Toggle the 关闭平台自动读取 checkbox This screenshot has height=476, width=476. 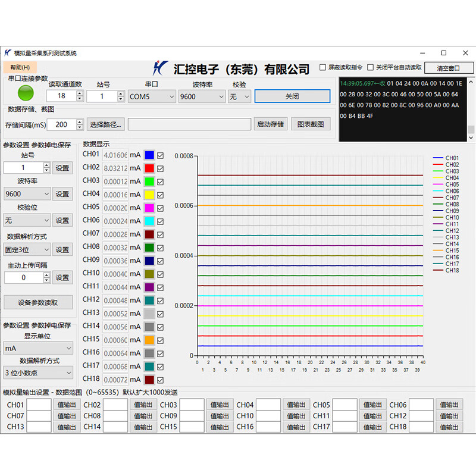(371, 67)
